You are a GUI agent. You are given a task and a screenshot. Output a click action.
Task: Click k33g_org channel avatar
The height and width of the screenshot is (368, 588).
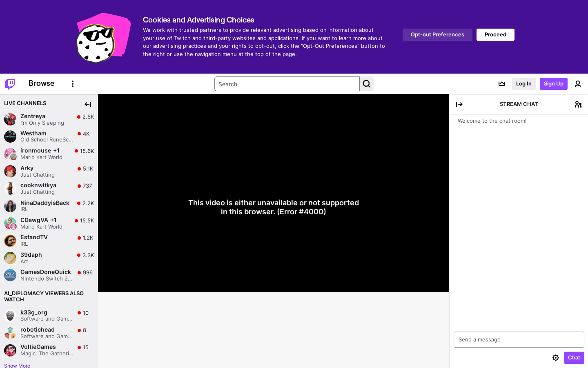click(10, 316)
